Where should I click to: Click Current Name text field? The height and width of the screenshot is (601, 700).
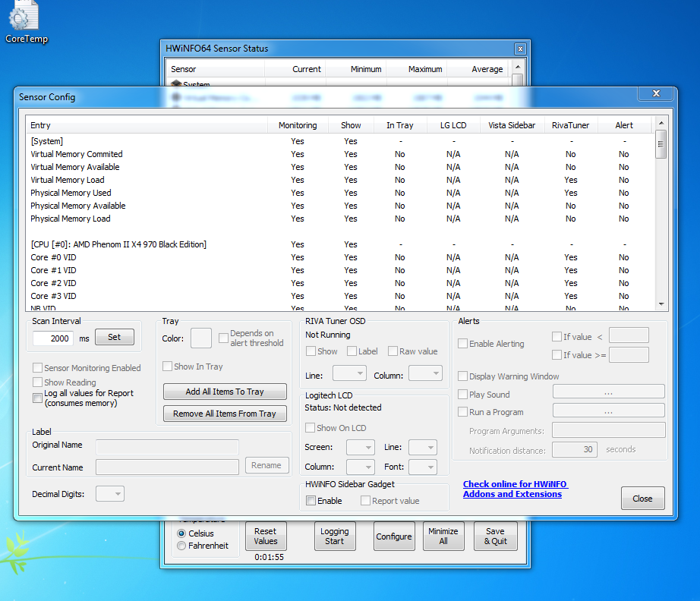(x=168, y=467)
